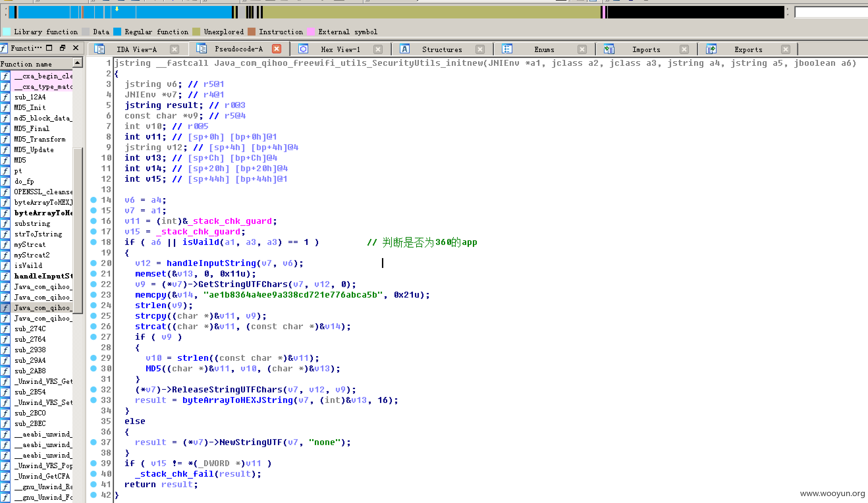
Task: Select the strToJstring function
Action: coord(38,234)
